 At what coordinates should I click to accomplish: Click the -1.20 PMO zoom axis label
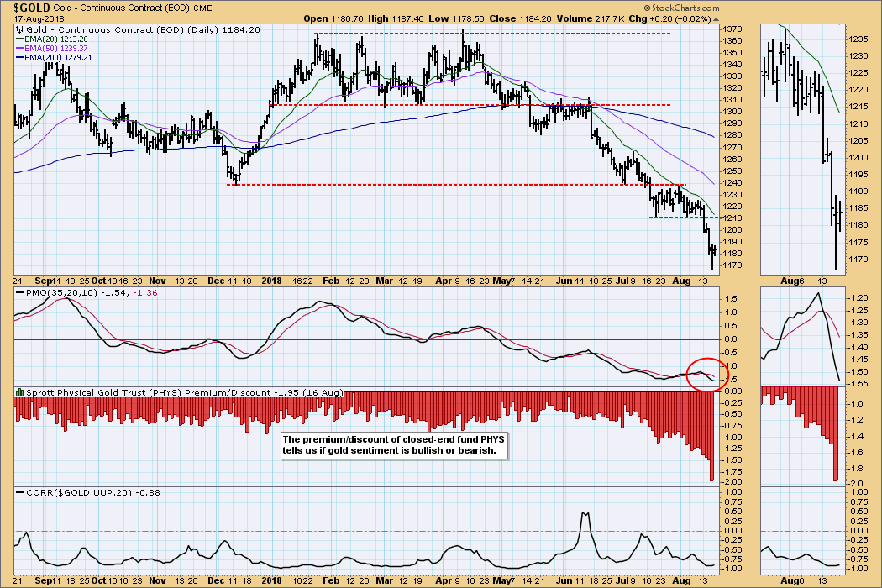(x=858, y=298)
